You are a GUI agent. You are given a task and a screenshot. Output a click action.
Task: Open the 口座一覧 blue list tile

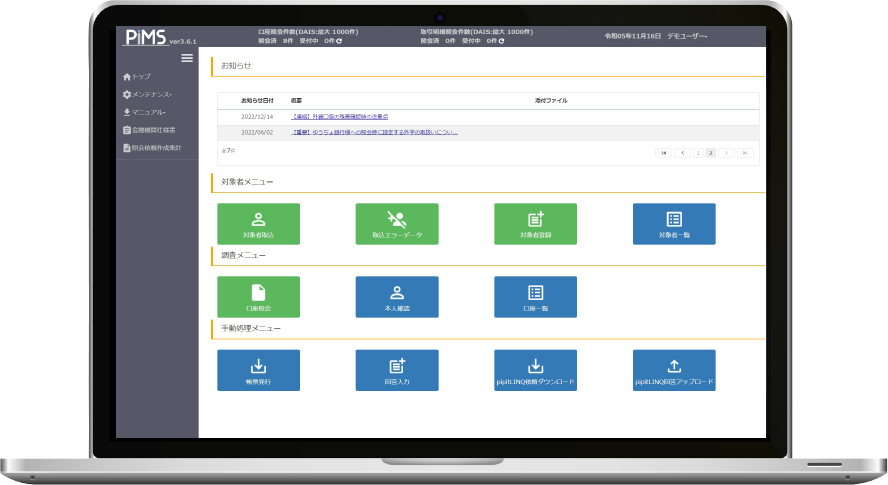[536, 297]
